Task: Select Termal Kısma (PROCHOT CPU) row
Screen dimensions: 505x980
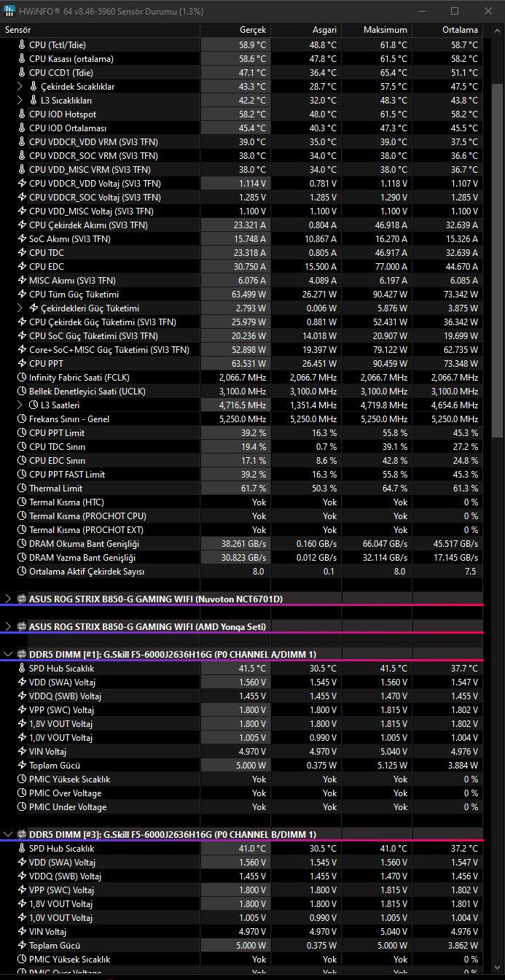Action: [241, 516]
